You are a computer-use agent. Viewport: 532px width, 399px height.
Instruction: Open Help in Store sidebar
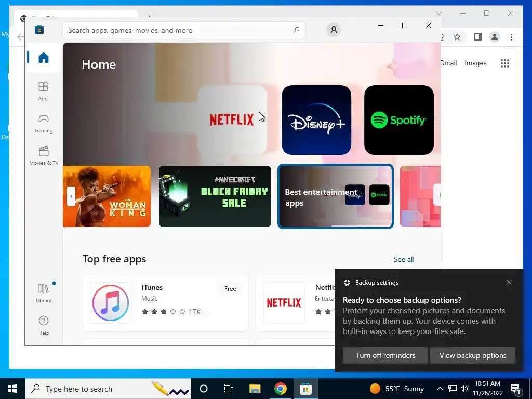tap(44, 325)
